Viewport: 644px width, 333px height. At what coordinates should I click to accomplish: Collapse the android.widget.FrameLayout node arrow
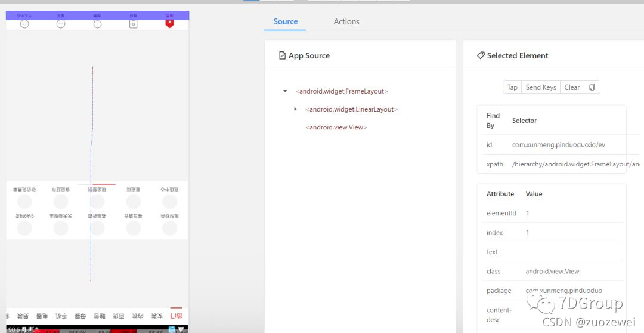click(285, 91)
